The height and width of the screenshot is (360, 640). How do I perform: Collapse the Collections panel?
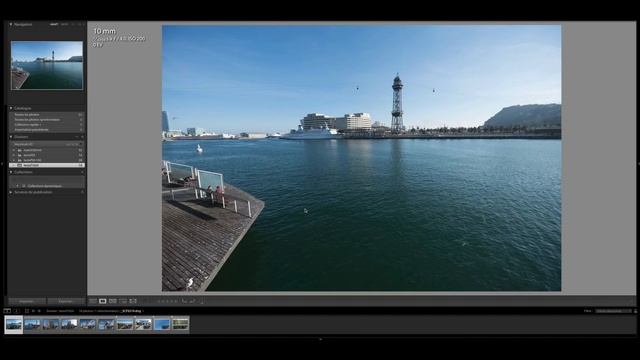pyautogui.click(x=11, y=172)
